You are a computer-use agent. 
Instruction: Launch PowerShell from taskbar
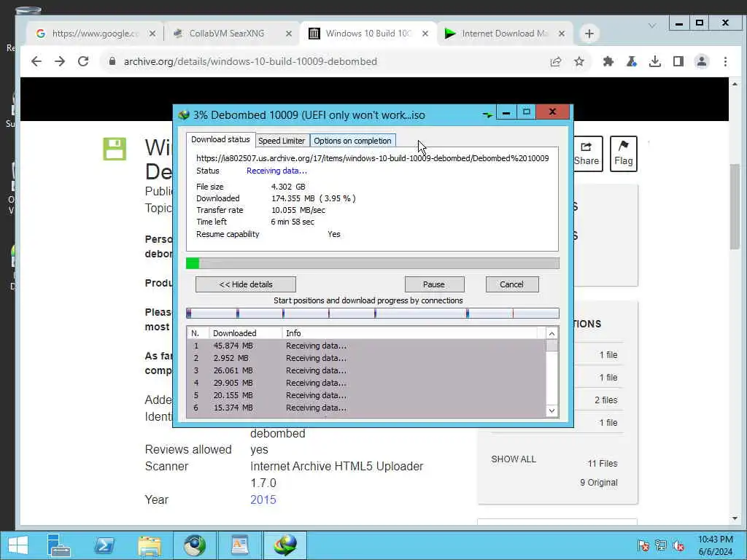(104, 545)
